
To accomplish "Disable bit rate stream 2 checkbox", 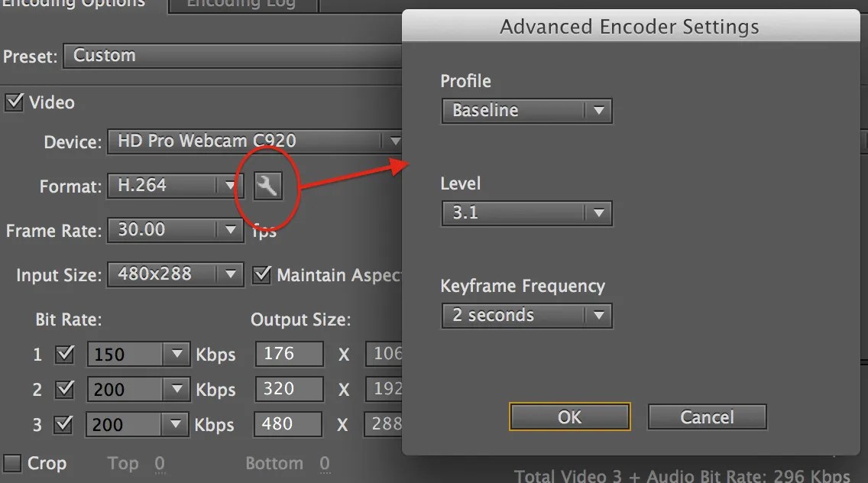I will 65,389.
